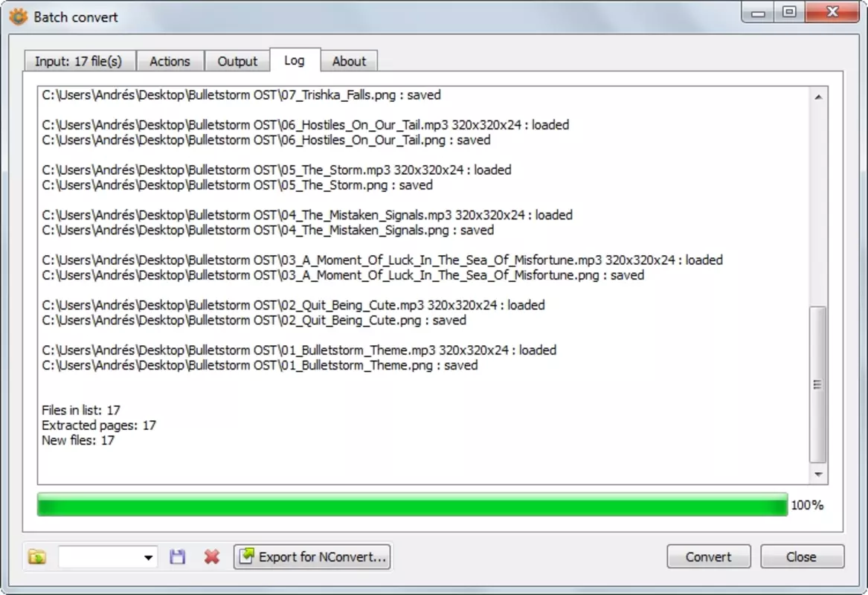Click the log line 07_Trishka_Falls.png : saved

(241, 95)
